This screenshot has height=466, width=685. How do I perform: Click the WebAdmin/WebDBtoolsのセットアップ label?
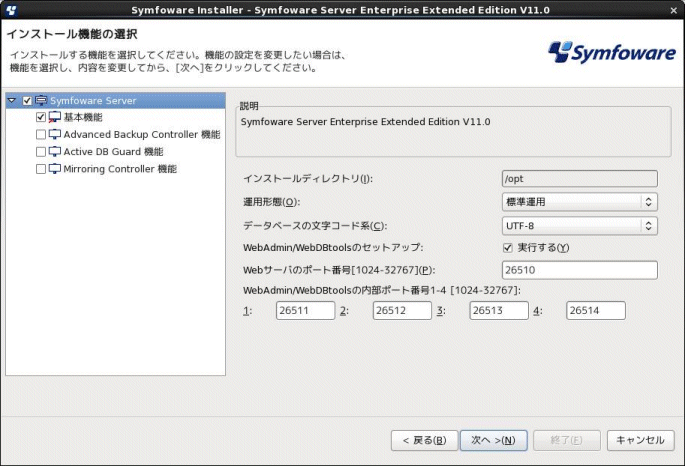click(x=333, y=247)
